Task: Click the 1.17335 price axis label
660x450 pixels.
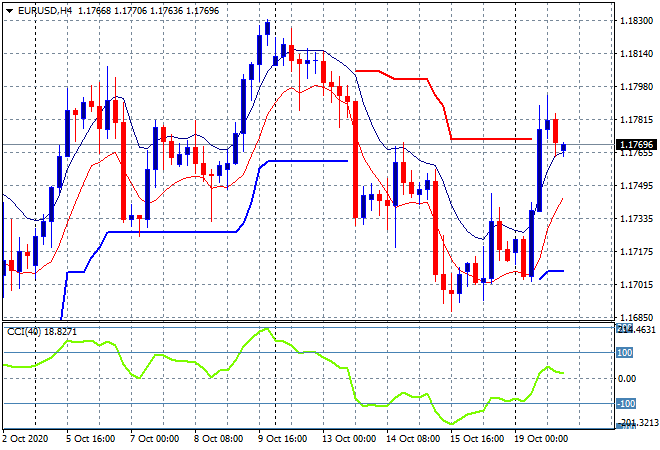Action: [x=637, y=219]
